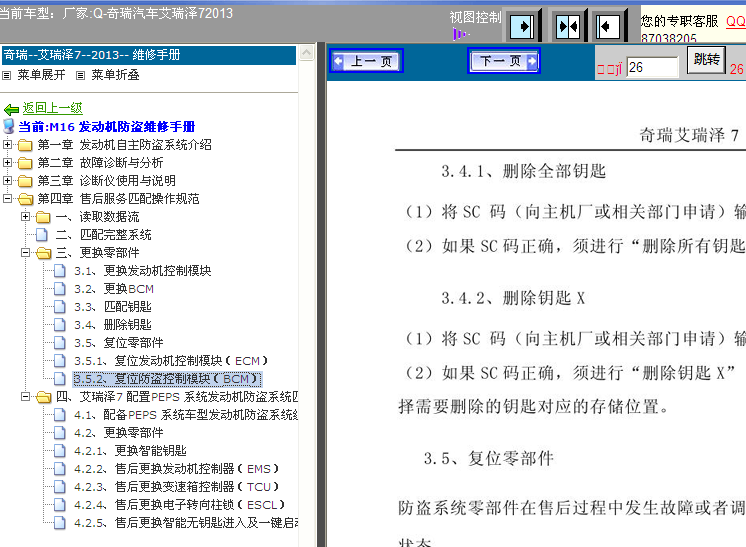746x547 pixels.
Task: Open 3.3、匹配钥匙 page
Action: [112, 307]
